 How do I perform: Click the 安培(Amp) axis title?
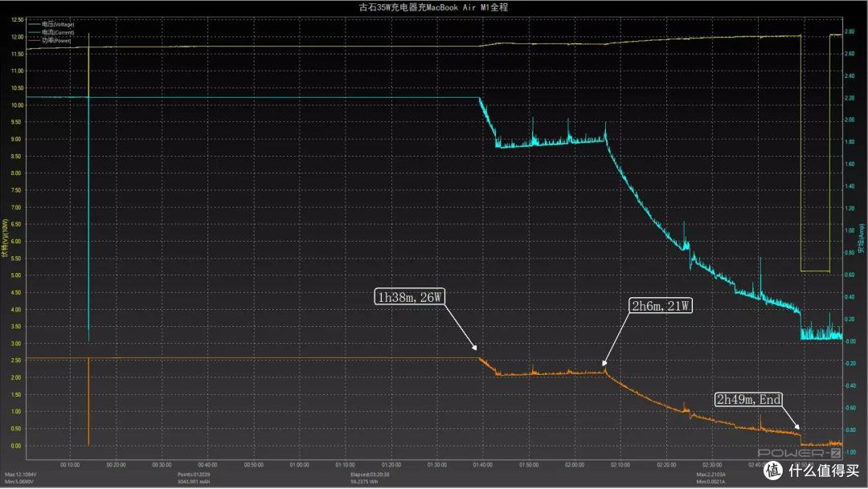[x=862, y=238]
